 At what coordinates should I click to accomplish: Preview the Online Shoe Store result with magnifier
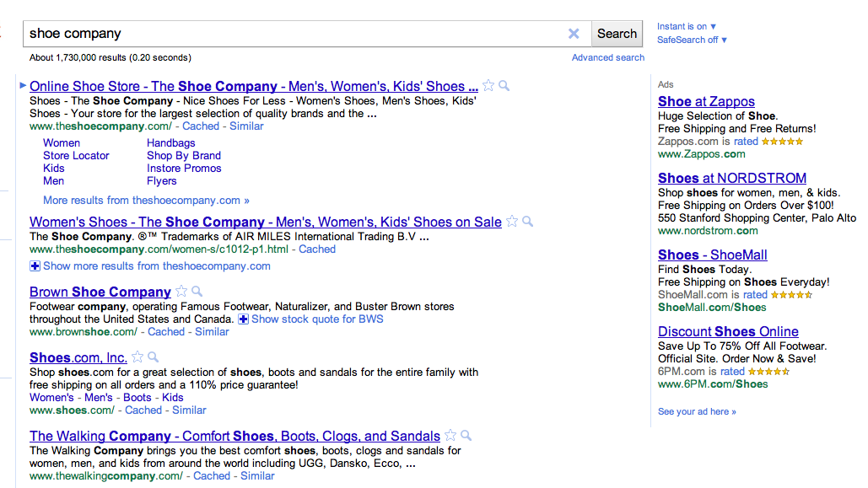point(504,86)
